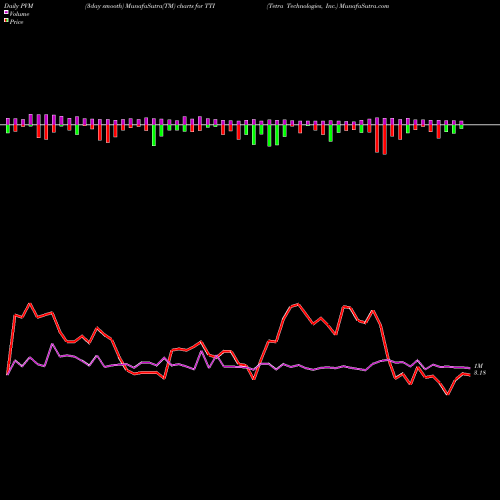Screen dimensions: 500x500
Task: Click the '(Tetra Technologies, Inc.) MunafaSutra.com' text
Action: point(328,6)
